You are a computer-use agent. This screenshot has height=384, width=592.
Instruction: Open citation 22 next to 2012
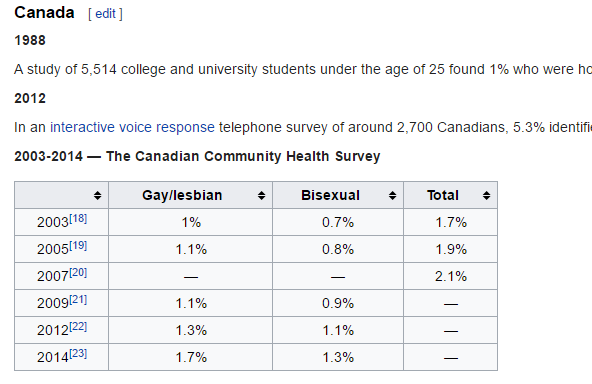(x=78, y=327)
